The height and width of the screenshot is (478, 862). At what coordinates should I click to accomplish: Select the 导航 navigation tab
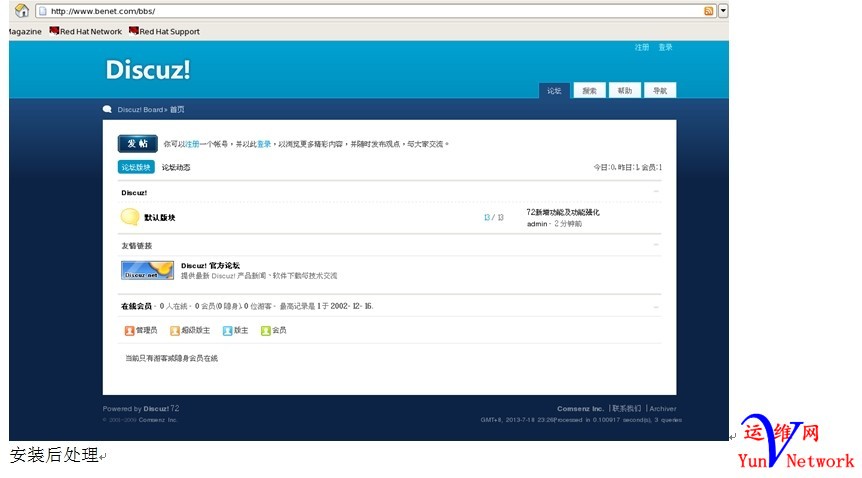pos(660,91)
